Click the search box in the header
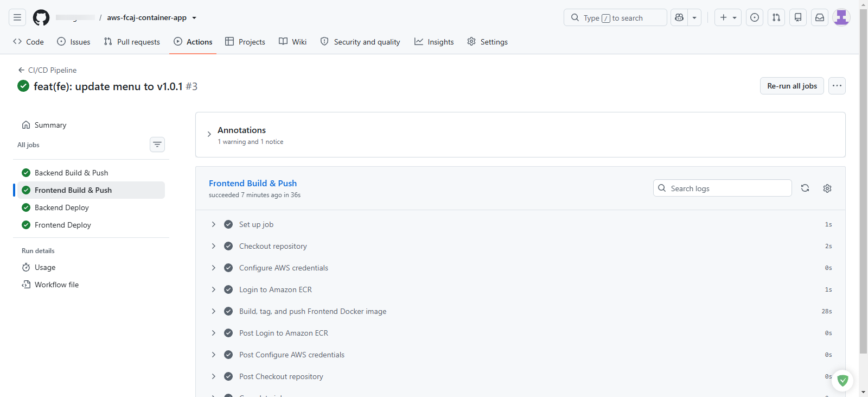This screenshot has width=868, height=397. click(615, 17)
